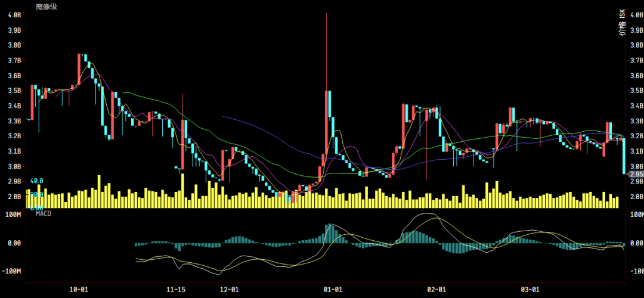This screenshot has width=644, height=298.
Task: Click the tallest yellow volume bar near 10-01
Action: tap(99, 192)
